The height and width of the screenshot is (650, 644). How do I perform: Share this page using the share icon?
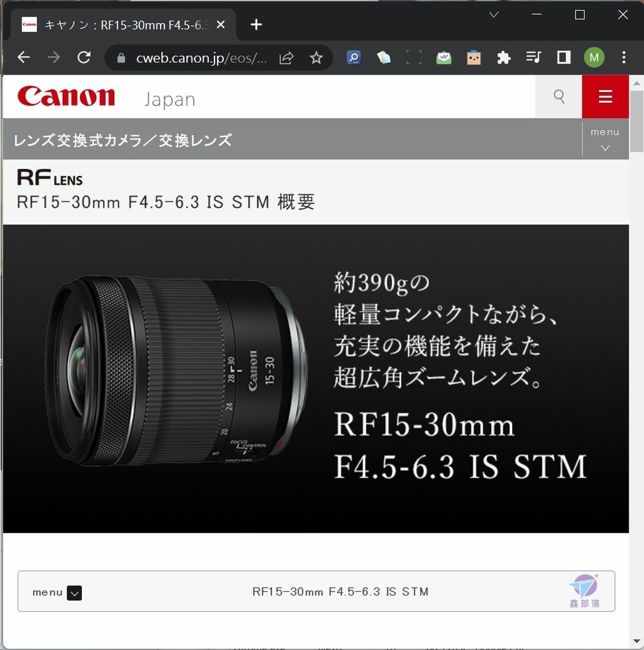coord(286,58)
